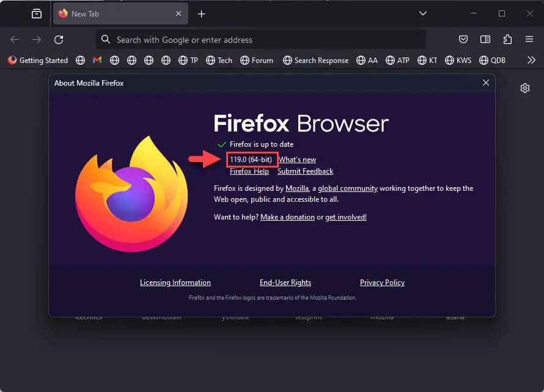Screen dimensions: 544x392
Task: Open the Submit Feedback link
Action: [x=305, y=171]
